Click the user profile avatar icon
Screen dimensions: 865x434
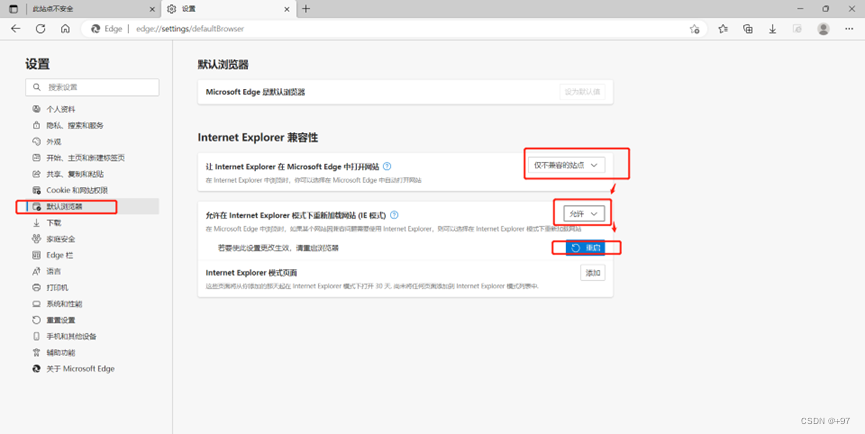(x=824, y=29)
